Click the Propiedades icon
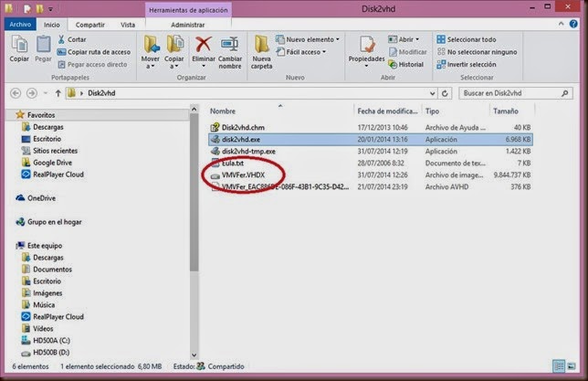588x381 pixels. [366, 45]
